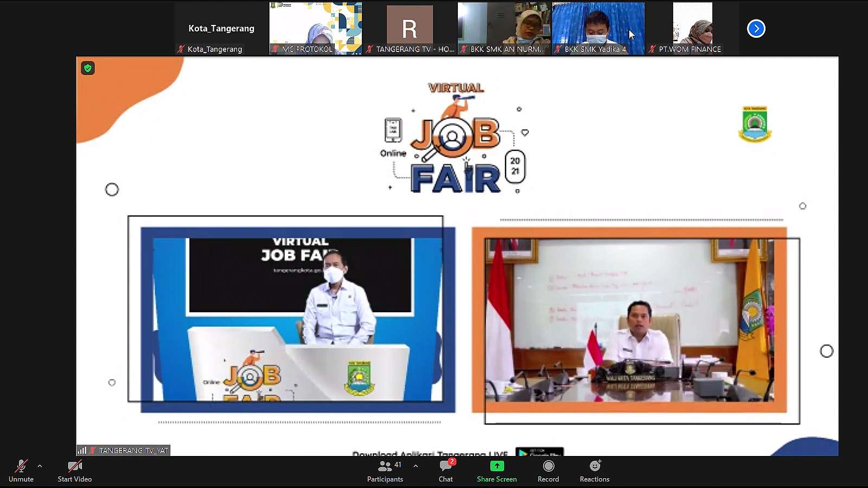The height and width of the screenshot is (488, 868).
Task: Unmute the microphone
Action: (21, 471)
